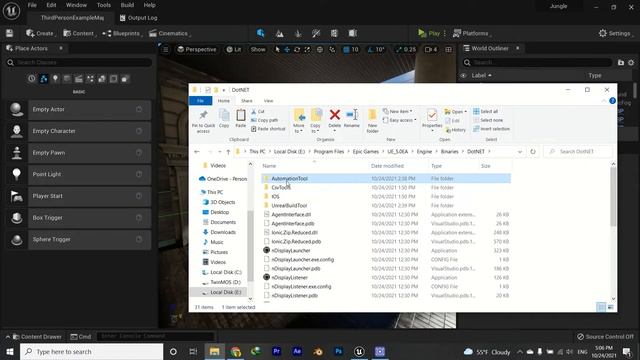Open the Platforms dropdown
Viewport: 640px width, 360px height.
tap(472, 33)
